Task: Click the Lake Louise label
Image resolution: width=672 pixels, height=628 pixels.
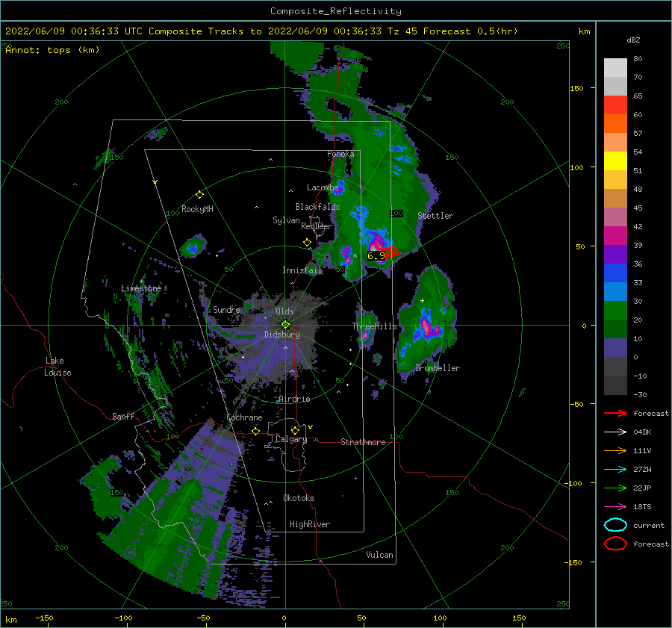Action: tap(57, 367)
